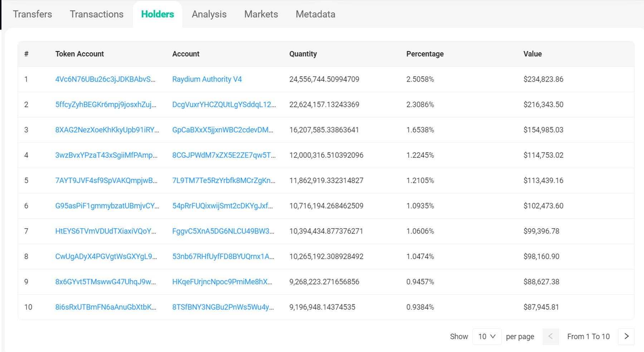Image resolution: width=644 pixels, height=352 pixels.
Task: Click the previous page arrow button
Action: [x=551, y=336]
